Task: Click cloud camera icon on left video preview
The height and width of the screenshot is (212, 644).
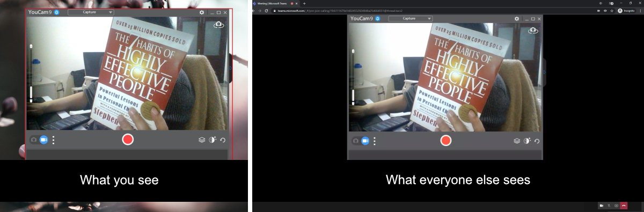Action: (x=218, y=25)
